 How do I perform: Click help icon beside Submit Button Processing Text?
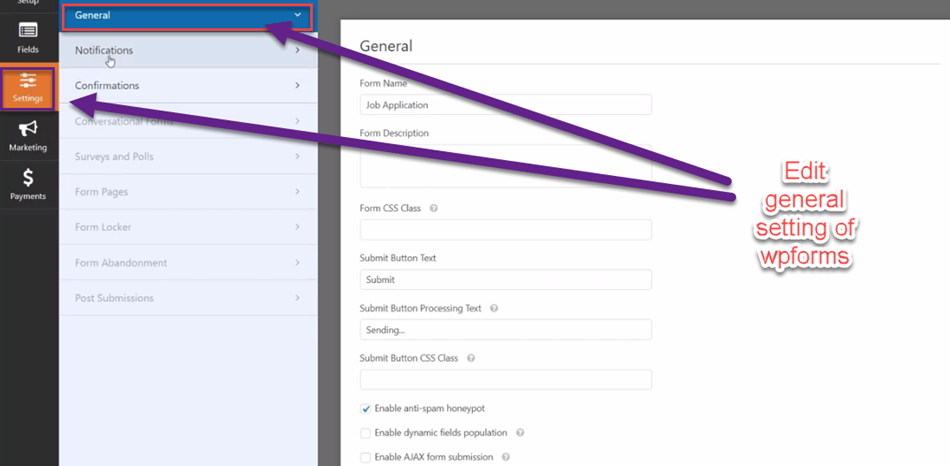point(494,308)
